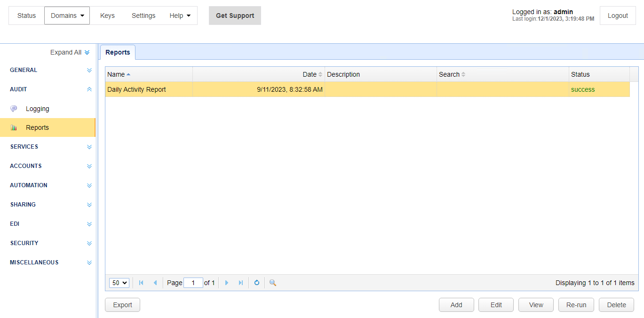Go to previous page using arrow icon
This screenshot has width=644, height=318.
click(x=155, y=283)
